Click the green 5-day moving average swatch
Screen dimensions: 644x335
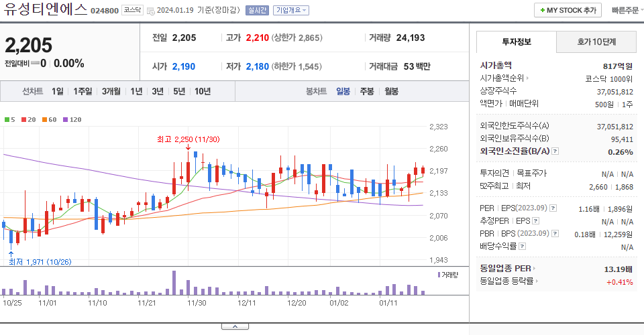point(7,120)
